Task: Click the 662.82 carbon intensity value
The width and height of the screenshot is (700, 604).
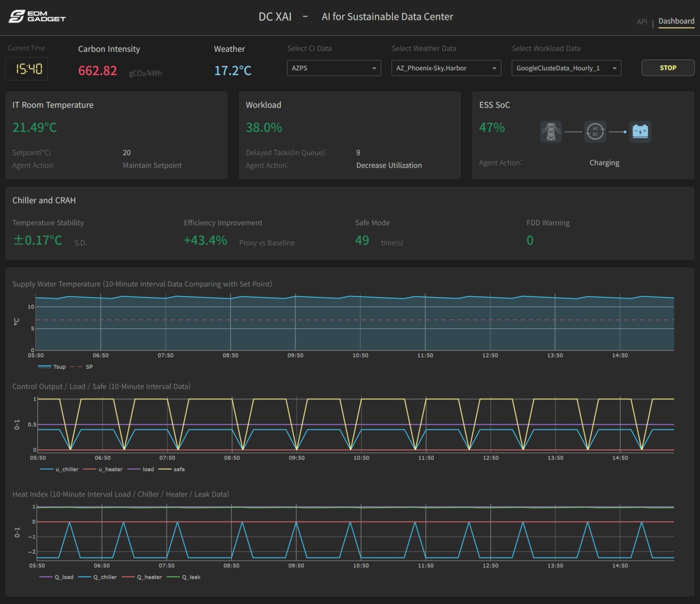Action: [x=98, y=70]
